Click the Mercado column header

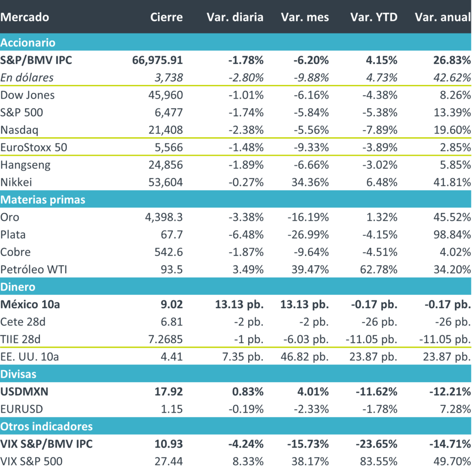coord(25,18)
